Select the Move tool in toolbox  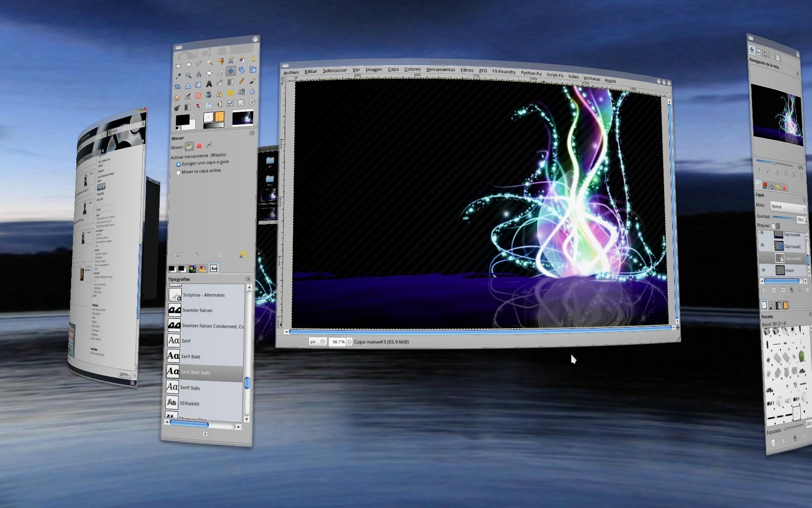click(x=231, y=71)
